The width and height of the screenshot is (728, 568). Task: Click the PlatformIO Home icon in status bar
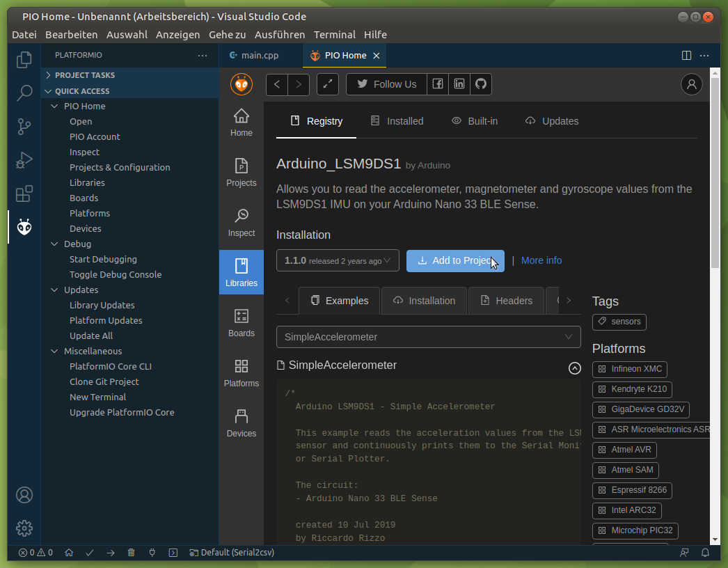point(69,553)
